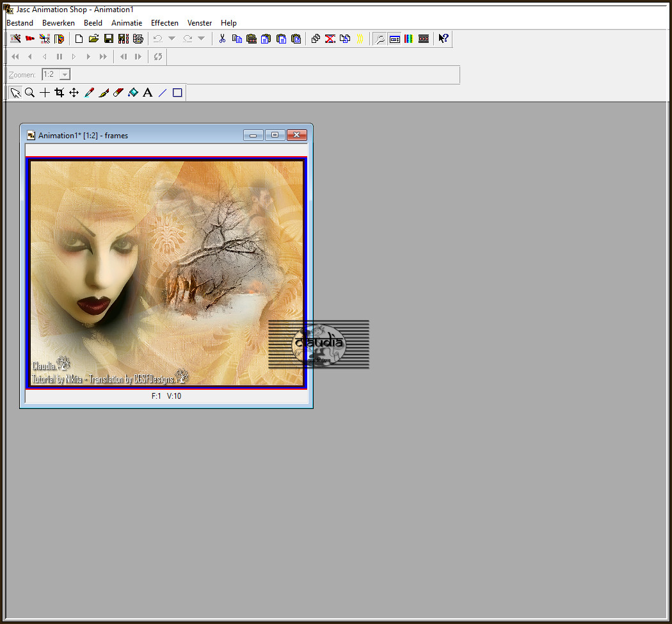
Task: Click the icon between red X and yellow waves
Action: (x=345, y=38)
